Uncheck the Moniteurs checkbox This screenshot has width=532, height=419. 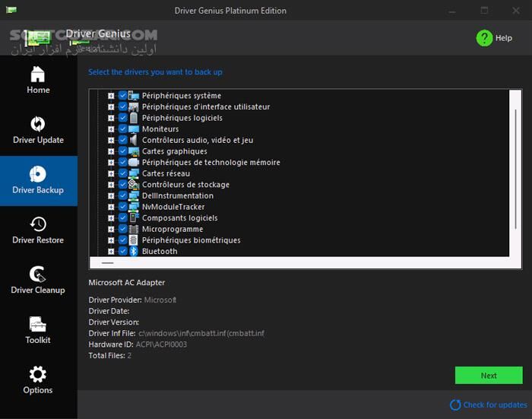pyautogui.click(x=122, y=129)
